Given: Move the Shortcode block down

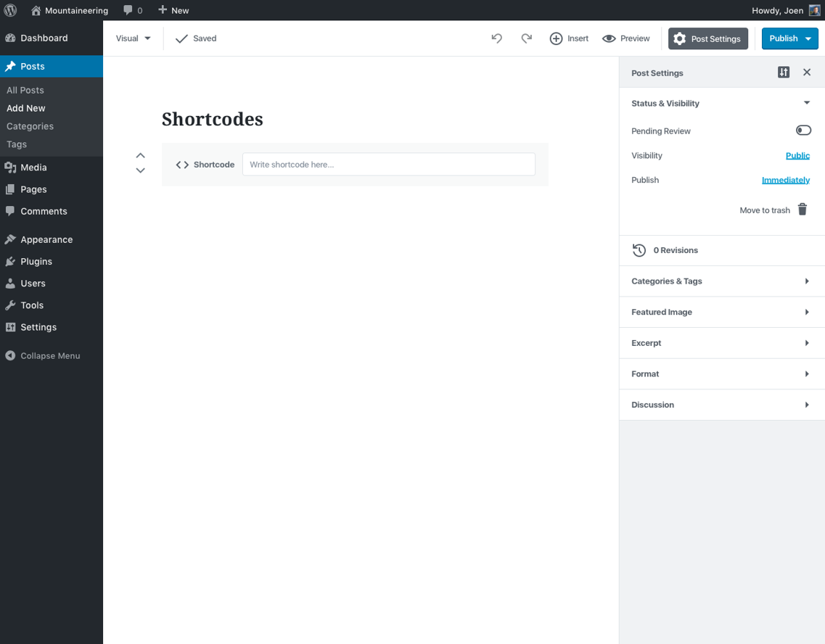Looking at the screenshot, I should coord(141,170).
